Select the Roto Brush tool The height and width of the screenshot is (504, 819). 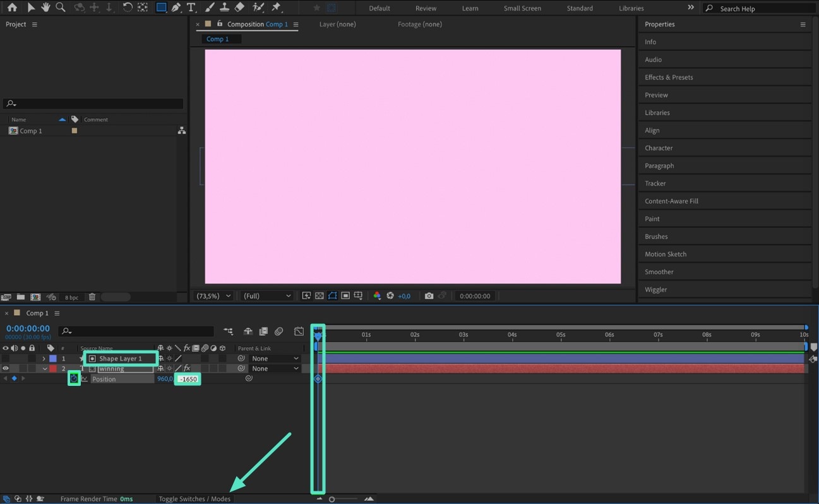[x=259, y=8]
